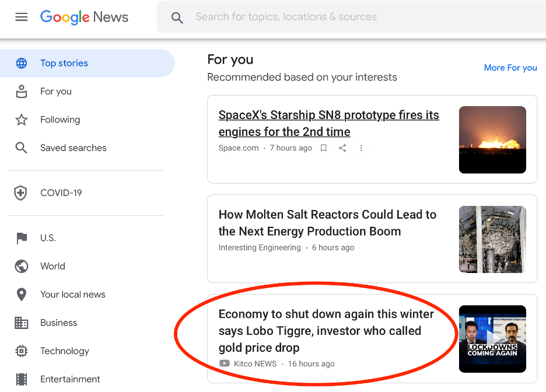Open more options for SpaceX article

361,148
